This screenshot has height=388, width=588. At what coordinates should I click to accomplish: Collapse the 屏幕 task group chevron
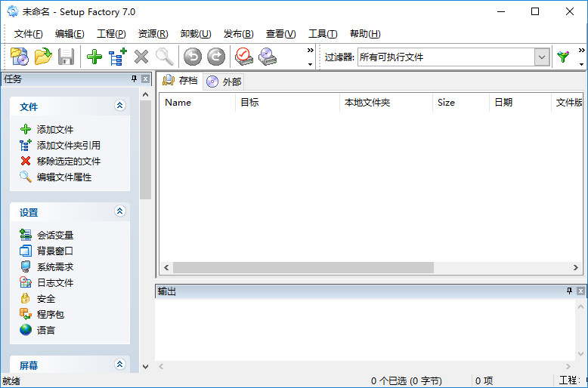click(x=119, y=364)
